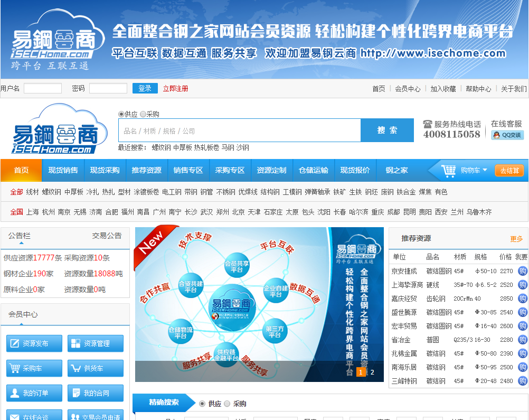Open 仓储运输 navigation tab
The image size is (529, 420).
tap(314, 170)
